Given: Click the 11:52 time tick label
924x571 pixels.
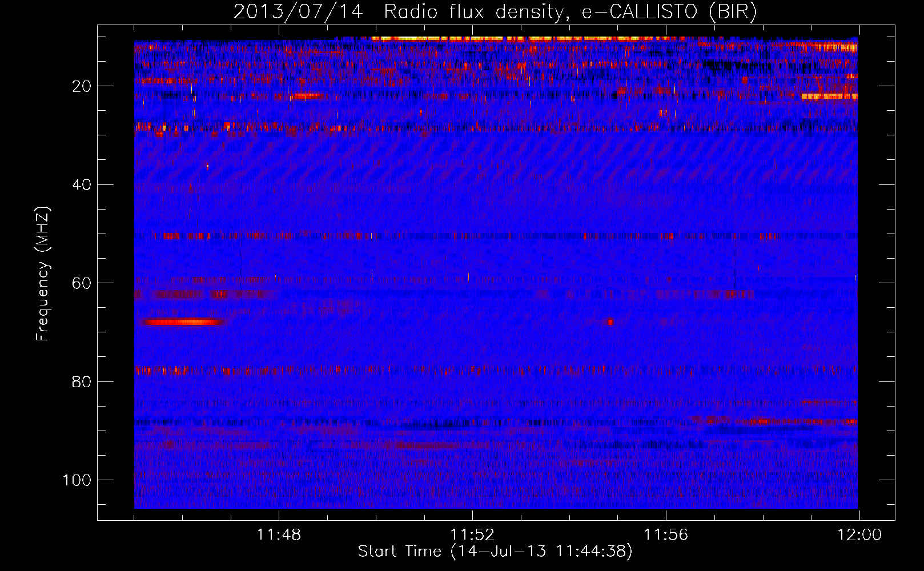Looking at the screenshot, I should [472, 535].
